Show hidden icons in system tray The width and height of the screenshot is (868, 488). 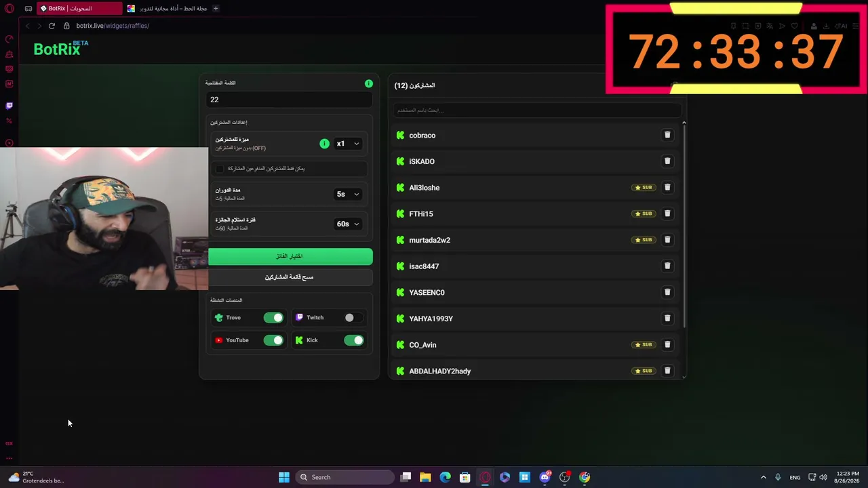(x=763, y=477)
